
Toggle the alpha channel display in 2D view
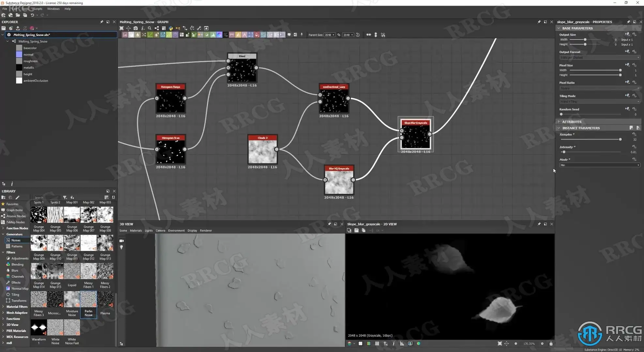tap(360, 344)
